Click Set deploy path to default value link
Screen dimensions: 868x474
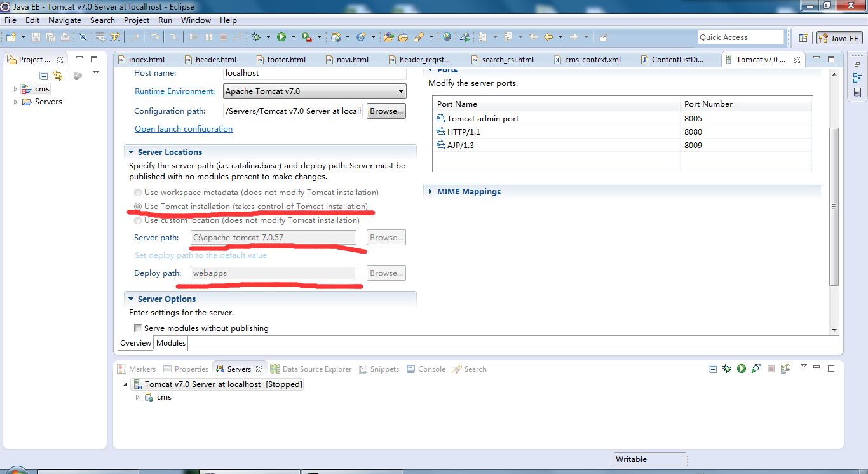[x=201, y=255]
